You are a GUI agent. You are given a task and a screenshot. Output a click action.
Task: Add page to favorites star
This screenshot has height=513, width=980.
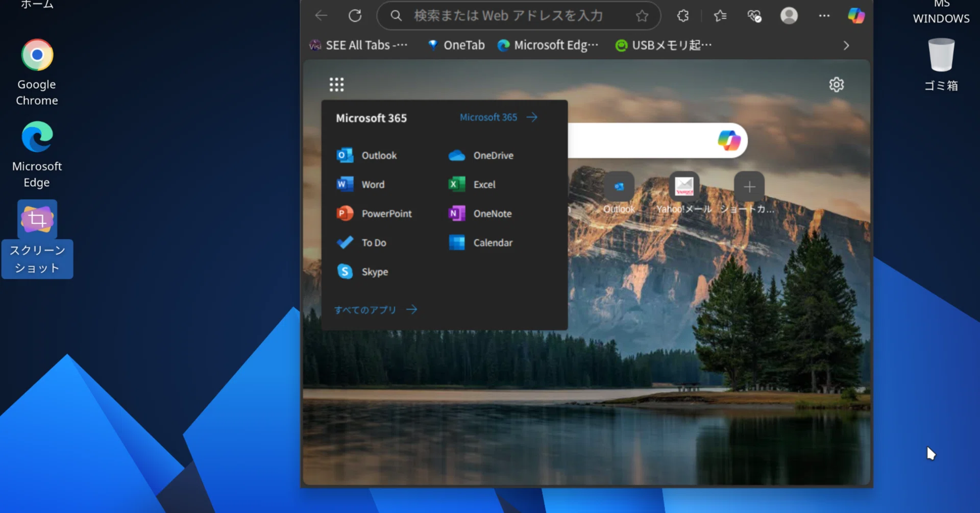[x=642, y=16]
